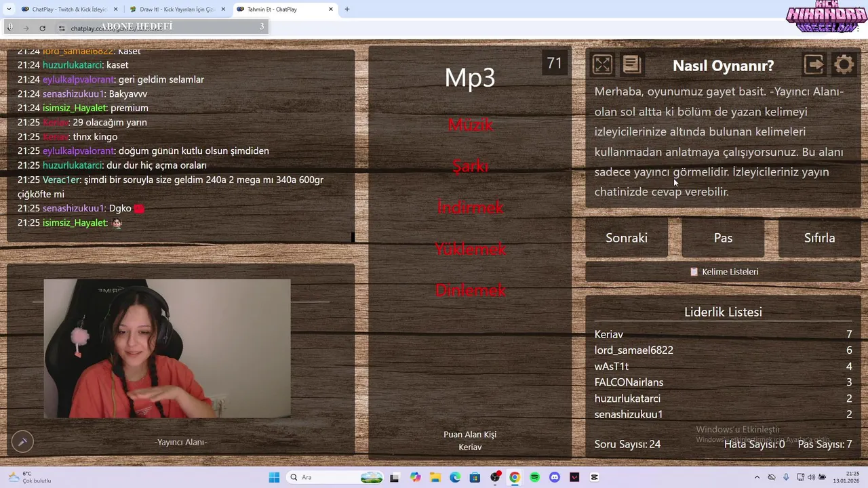Click the round magic wand button
This screenshot has width=868, height=488.
pyautogui.click(x=22, y=441)
